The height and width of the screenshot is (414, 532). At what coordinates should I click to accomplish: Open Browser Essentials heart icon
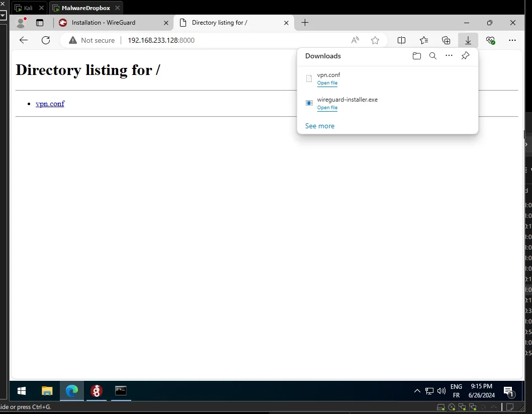[491, 40]
